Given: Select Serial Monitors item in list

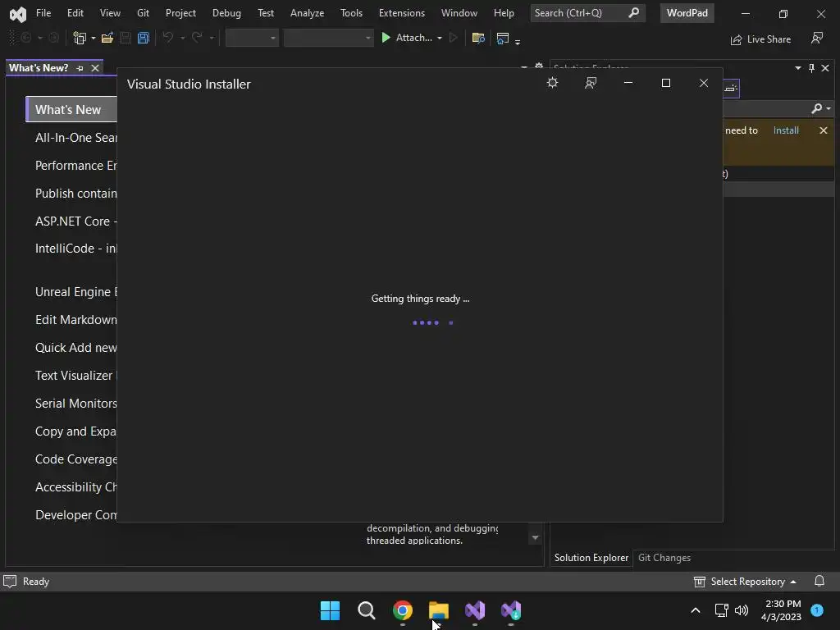Looking at the screenshot, I should [x=75, y=404].
